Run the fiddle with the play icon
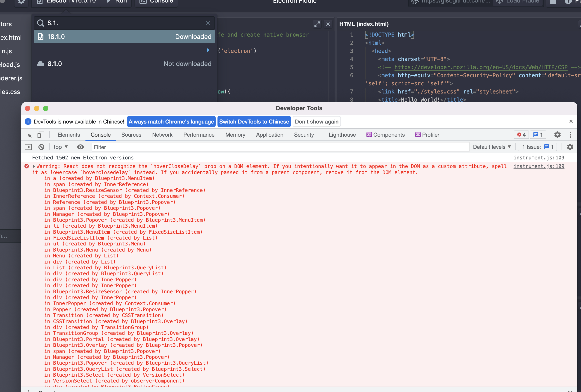This screenshot has width=581, height=392. pos(108,1)
